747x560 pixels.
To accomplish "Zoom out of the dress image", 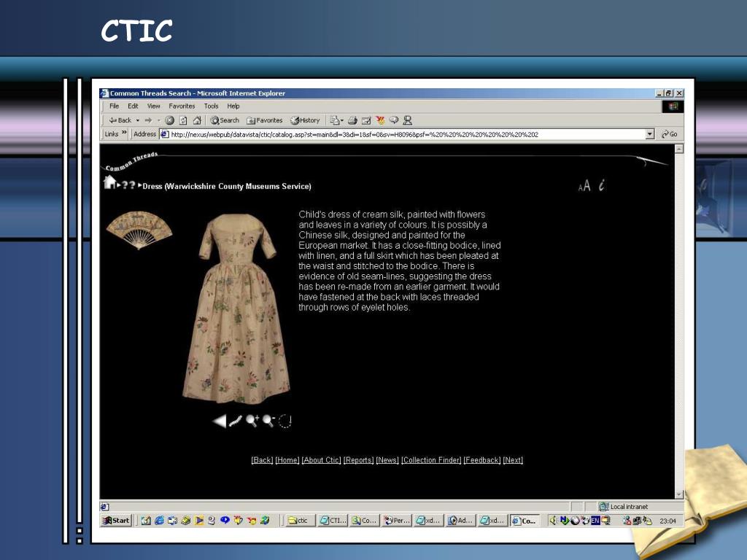I will point(268,421).
